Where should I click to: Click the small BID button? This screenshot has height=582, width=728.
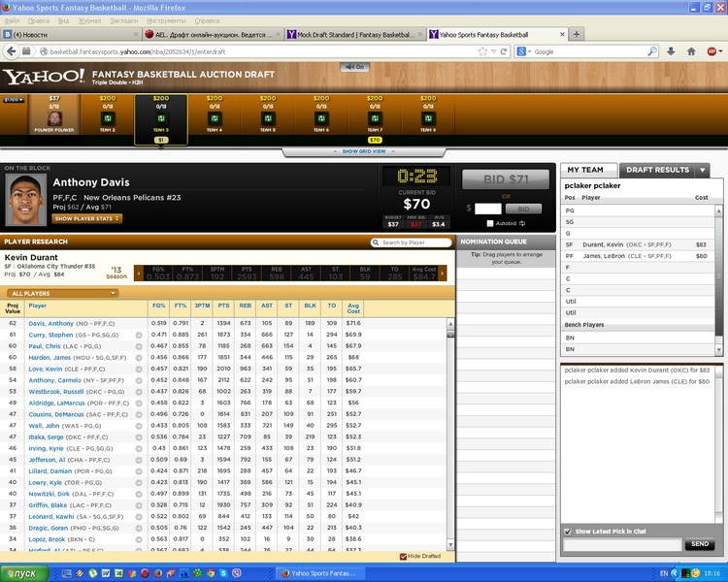(523, 209)
